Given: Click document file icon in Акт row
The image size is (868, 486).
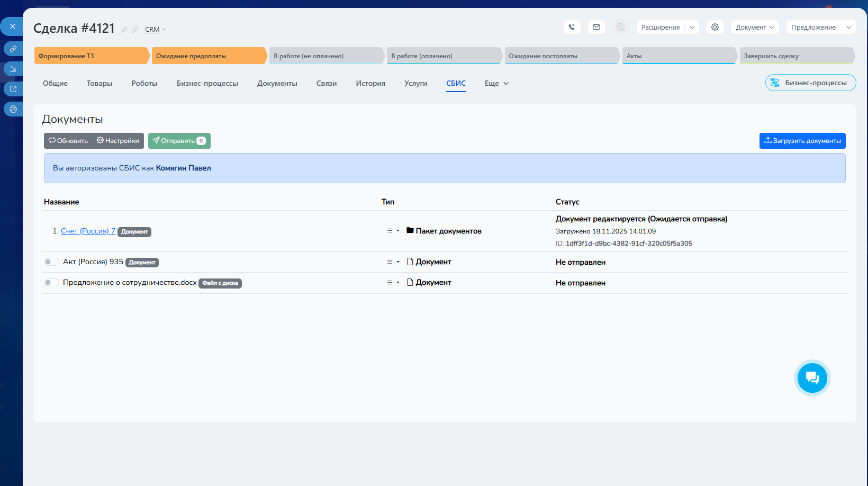Looking at the screenshot, I should point(410,262).
